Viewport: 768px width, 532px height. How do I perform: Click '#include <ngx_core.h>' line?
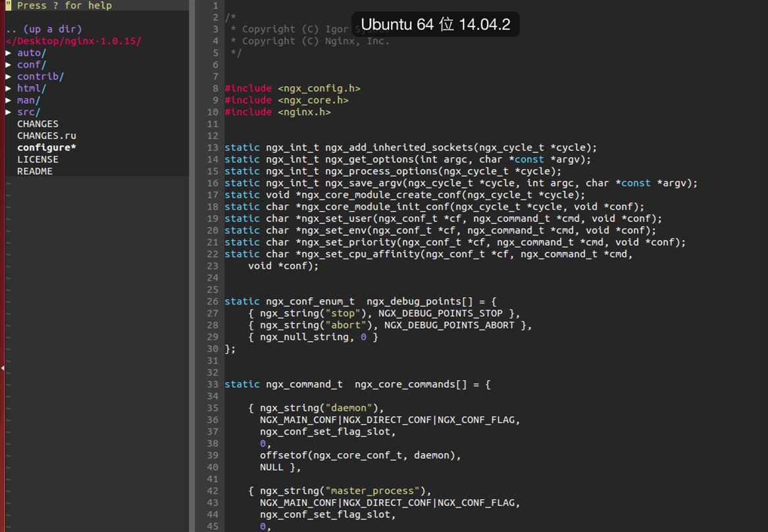coord(286,100)
